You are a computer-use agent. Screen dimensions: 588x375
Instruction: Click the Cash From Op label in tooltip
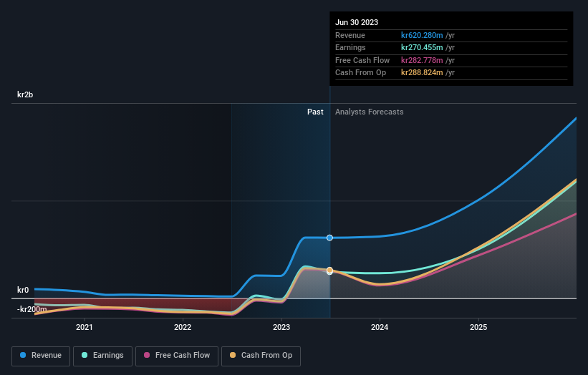tap(360, 73)
